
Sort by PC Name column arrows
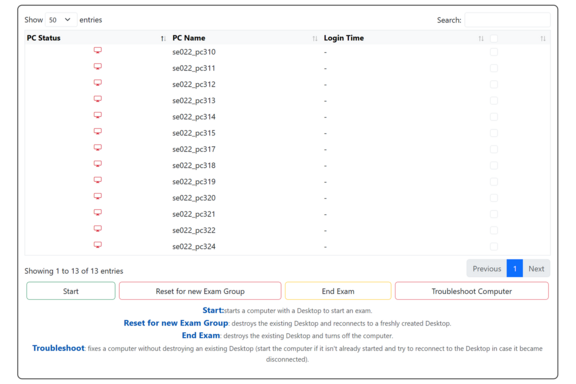pos(315,39)
